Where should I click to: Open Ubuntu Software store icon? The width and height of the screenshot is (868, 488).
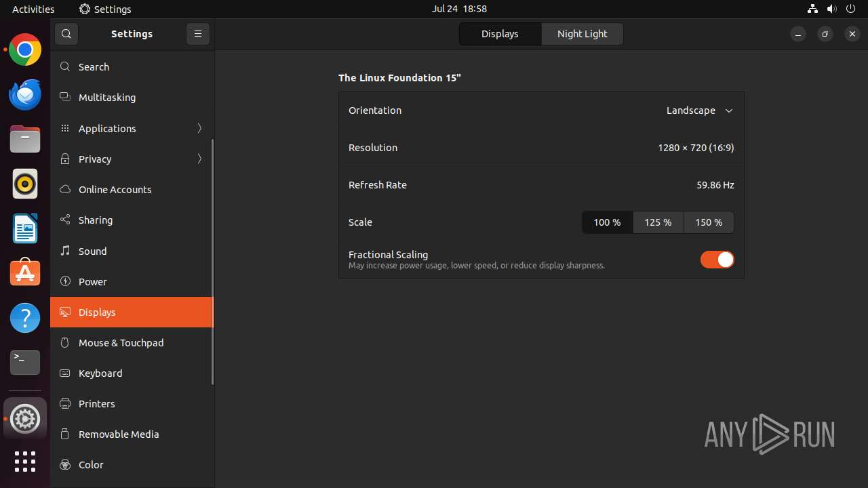click(25, 273)
